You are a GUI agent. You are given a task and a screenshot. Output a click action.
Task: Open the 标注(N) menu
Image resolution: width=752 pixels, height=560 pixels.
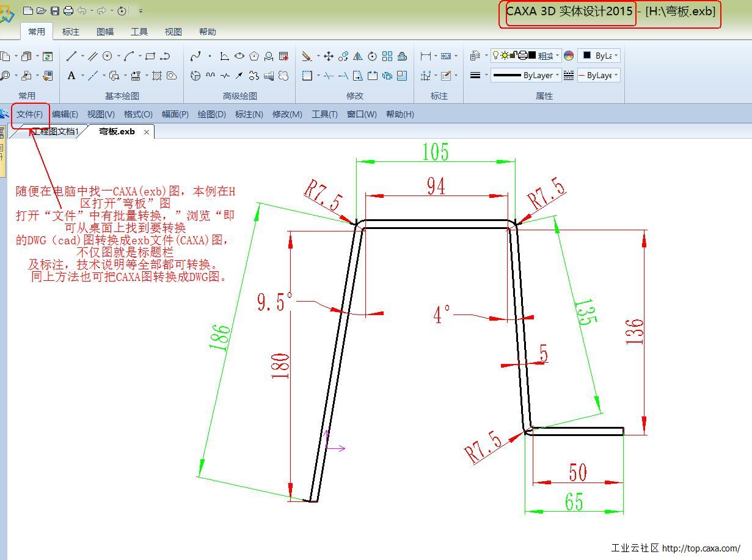coord(249,114)
